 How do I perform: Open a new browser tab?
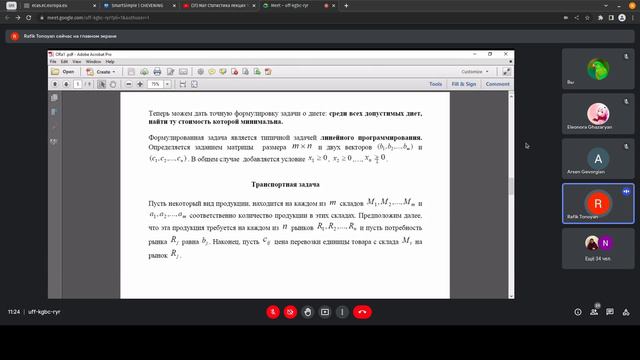pos(346,6)
